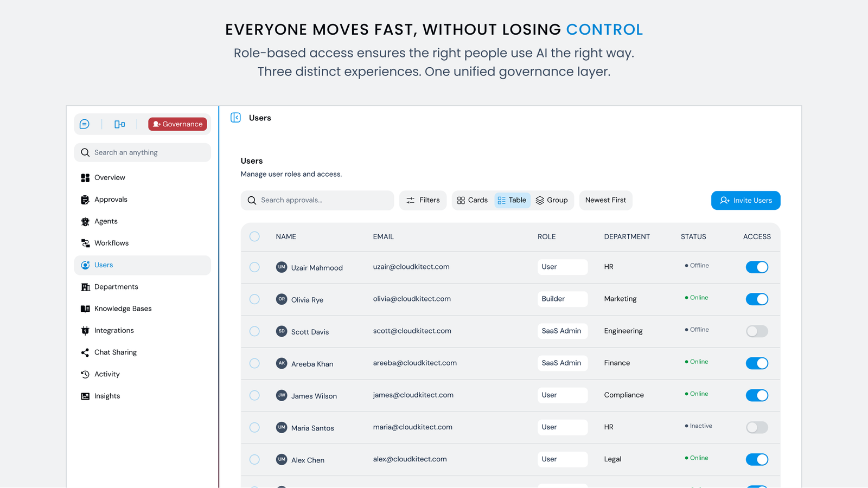
Task: Switch to Cards view
Action: coord(473,200)
